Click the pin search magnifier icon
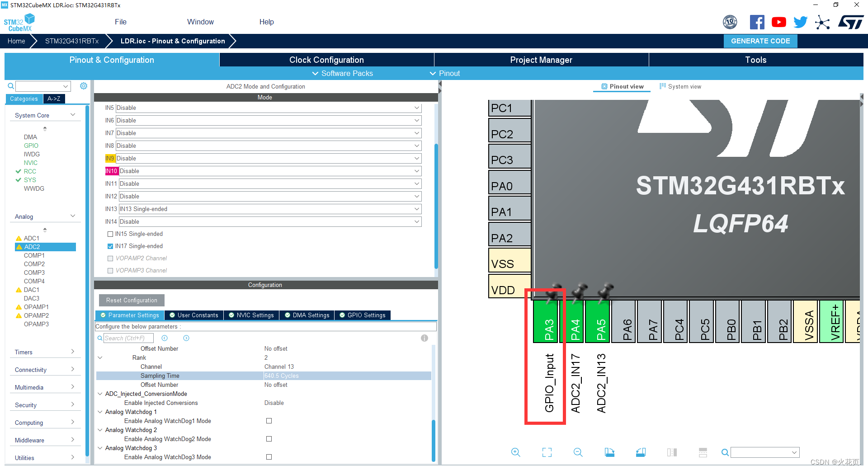The height and width of the screenshot is (470, 868). tap(725, 452)
